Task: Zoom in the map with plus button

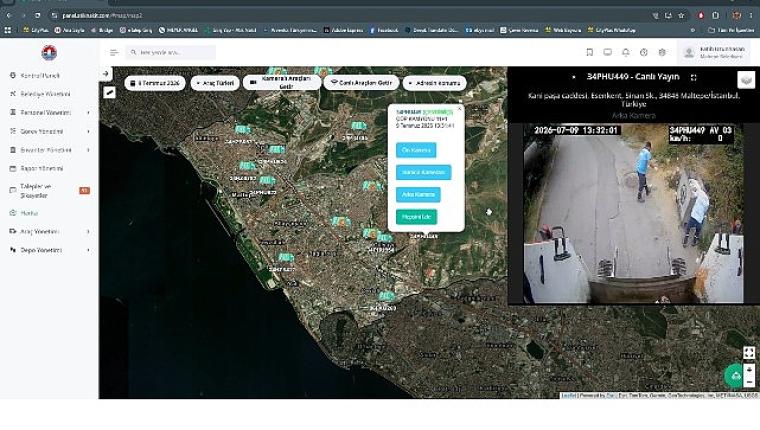Action: click(749, 370)
